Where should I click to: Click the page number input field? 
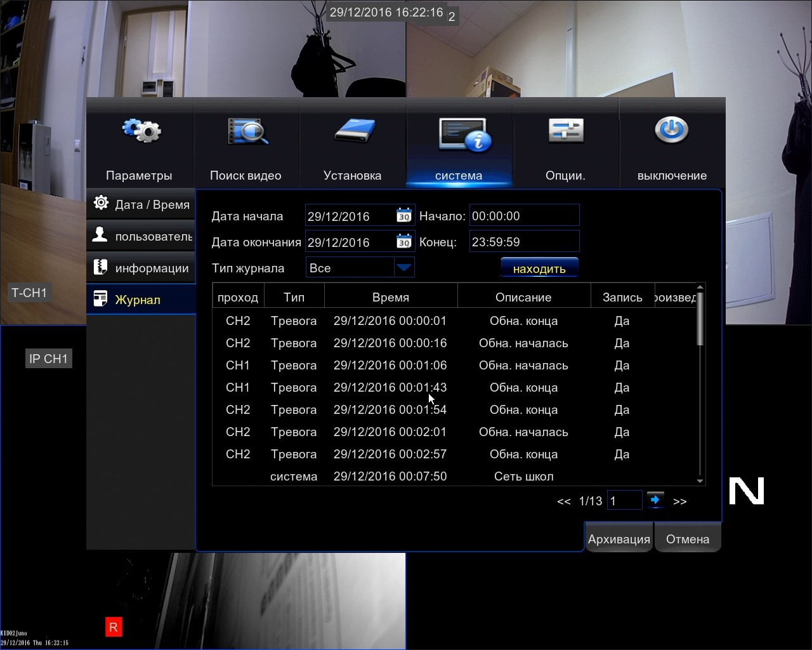click(624, 500)
